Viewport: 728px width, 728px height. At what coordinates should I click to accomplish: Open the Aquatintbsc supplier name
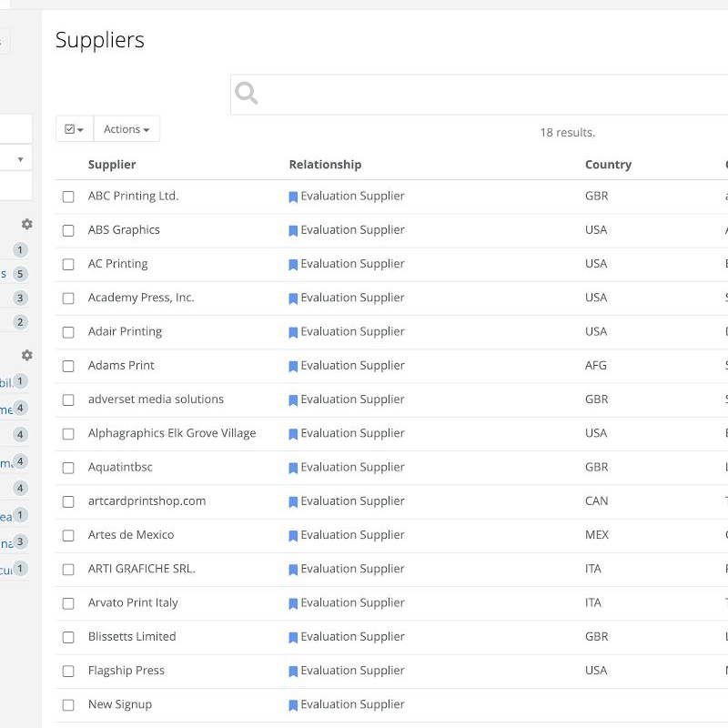(x=120, y=467)
